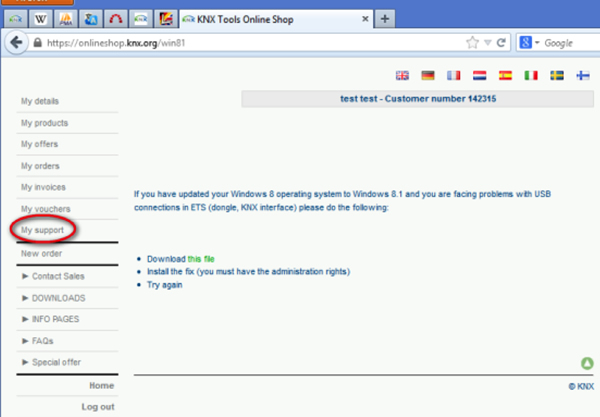Go to Home link in sidebar
The image size is (600, 417).
[x=102, y=386]
